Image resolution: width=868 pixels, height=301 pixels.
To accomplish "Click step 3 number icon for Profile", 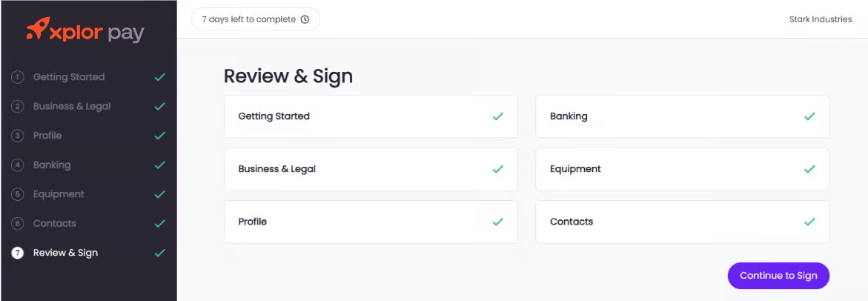I will tap(18, 136).
